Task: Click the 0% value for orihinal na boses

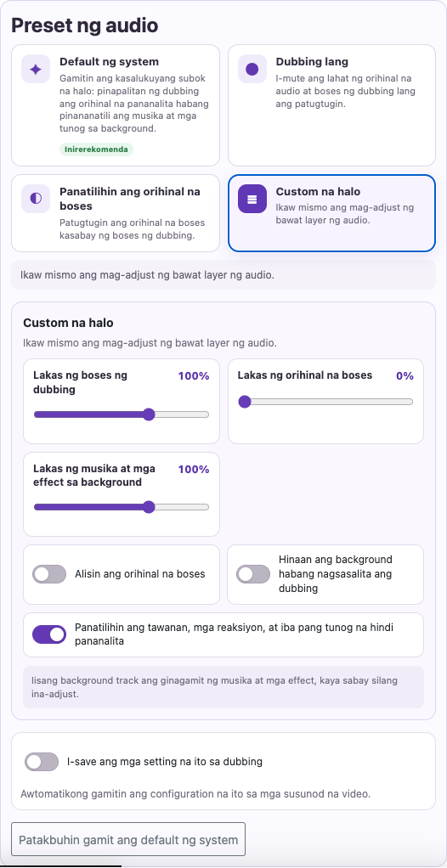Action: 405,376
